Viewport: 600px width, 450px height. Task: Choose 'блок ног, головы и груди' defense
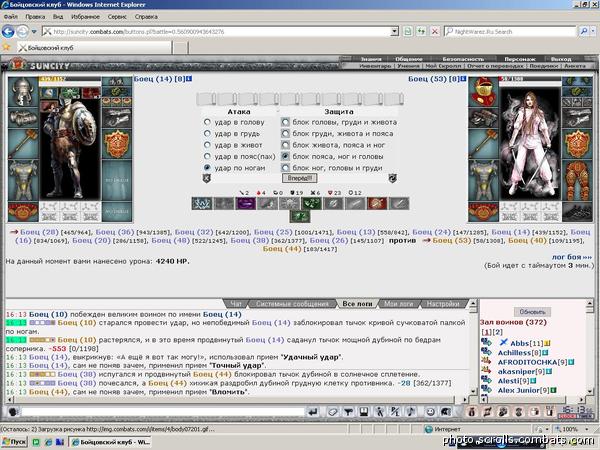point(285,168)
